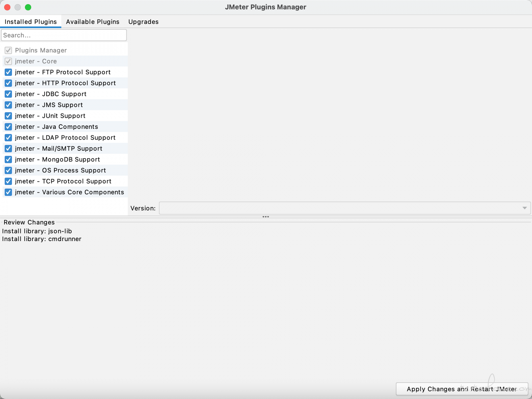Maximize window with green button

28,7
